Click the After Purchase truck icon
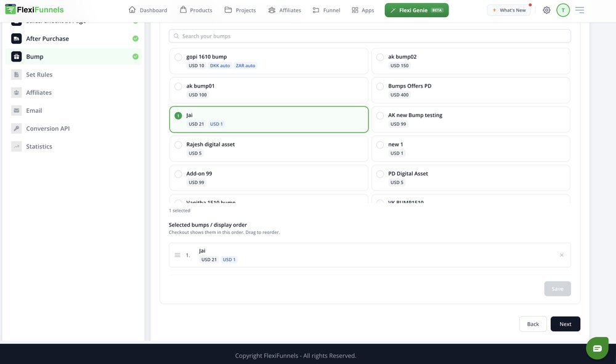This screenshot has height=364, width=616. coord(17,38)
